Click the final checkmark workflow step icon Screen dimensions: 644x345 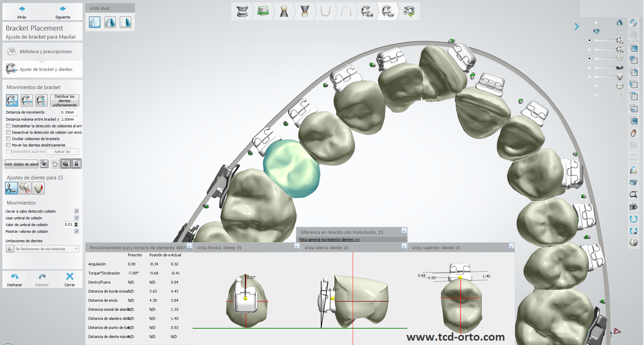click(409, 11)
